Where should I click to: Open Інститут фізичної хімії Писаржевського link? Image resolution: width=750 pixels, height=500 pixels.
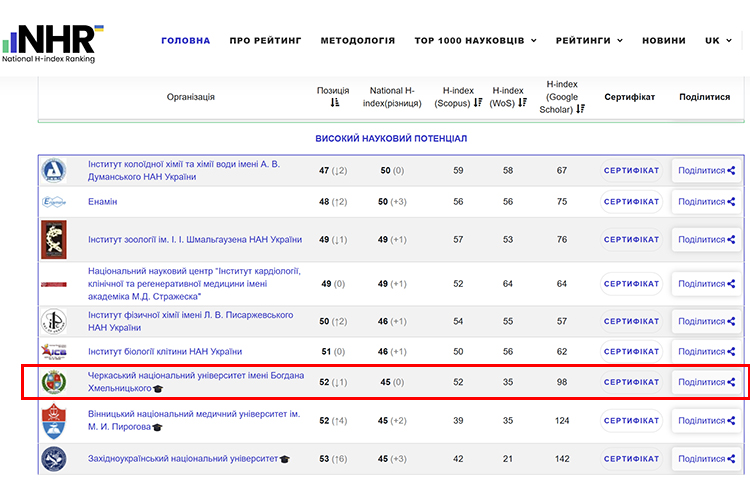coord(190,322)
